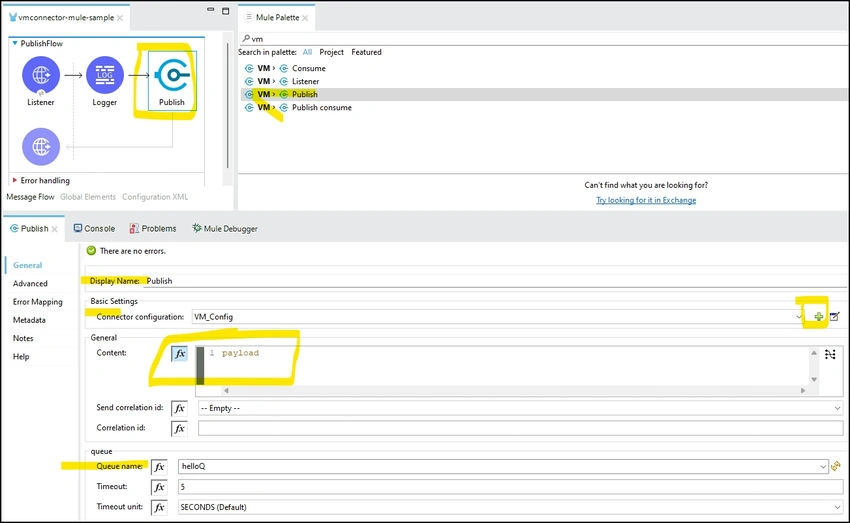
Task: Filter palette by Featured
Action: click(x=366, y=52)
